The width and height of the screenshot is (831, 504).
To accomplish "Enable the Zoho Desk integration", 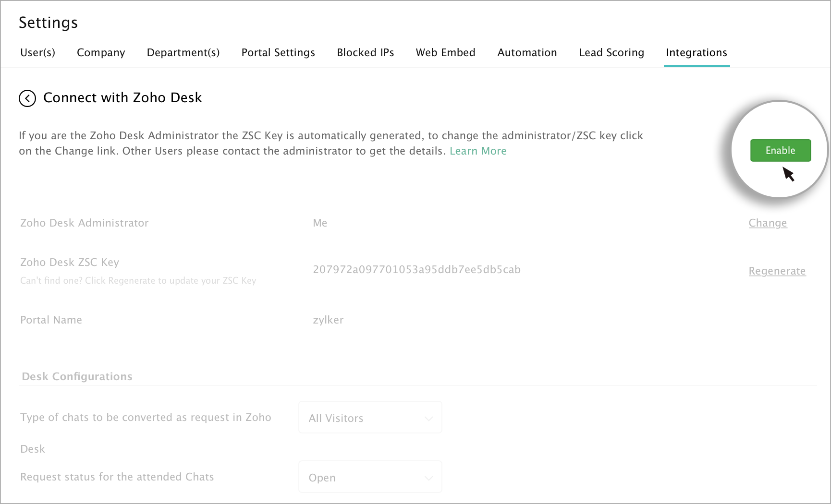I will tap(780, 150).
